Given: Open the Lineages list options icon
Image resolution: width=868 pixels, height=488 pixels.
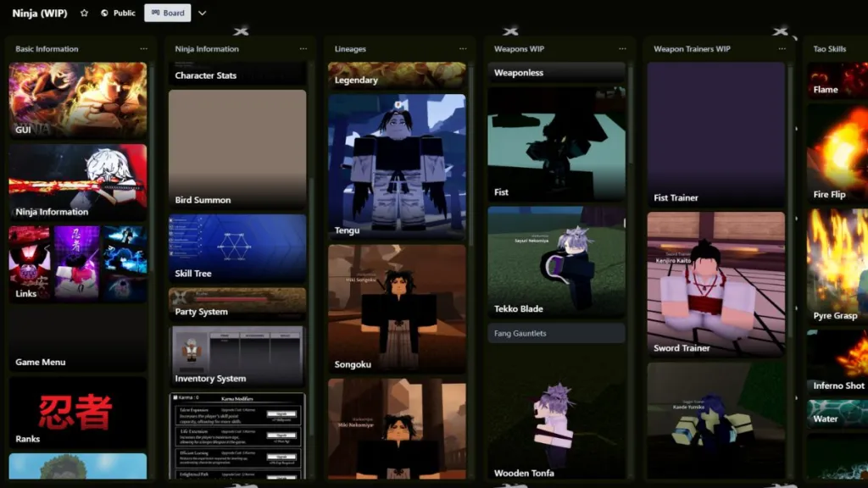Looking at the screenshot, I should tap(465, 49).
